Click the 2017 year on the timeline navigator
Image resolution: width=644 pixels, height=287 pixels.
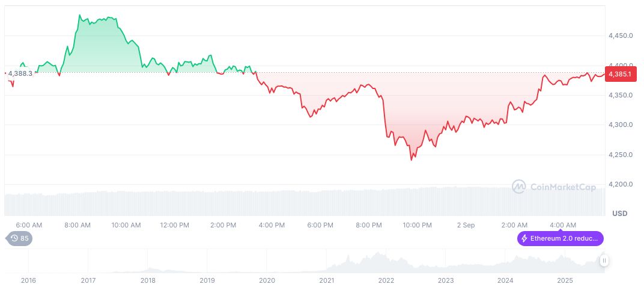point(88,280)
